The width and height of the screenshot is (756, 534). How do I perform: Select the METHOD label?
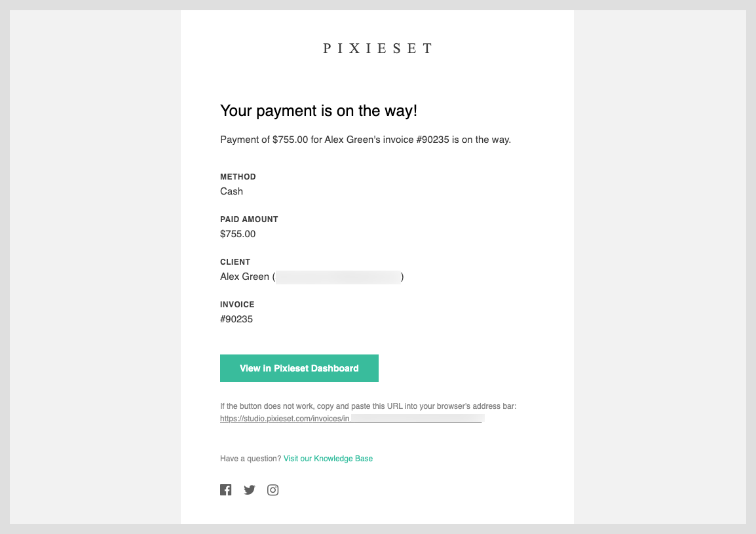coord(238,176)
